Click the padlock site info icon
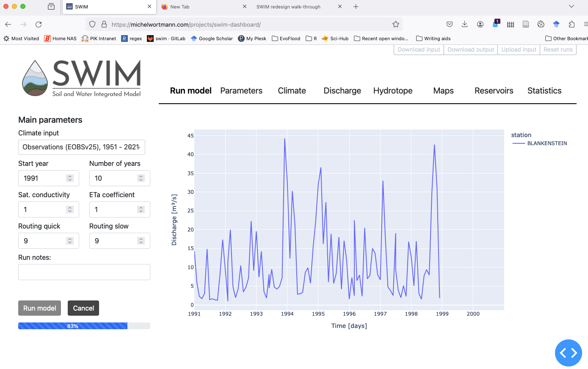The height and width of the screenshot is (369, 588). click(104, 25)
